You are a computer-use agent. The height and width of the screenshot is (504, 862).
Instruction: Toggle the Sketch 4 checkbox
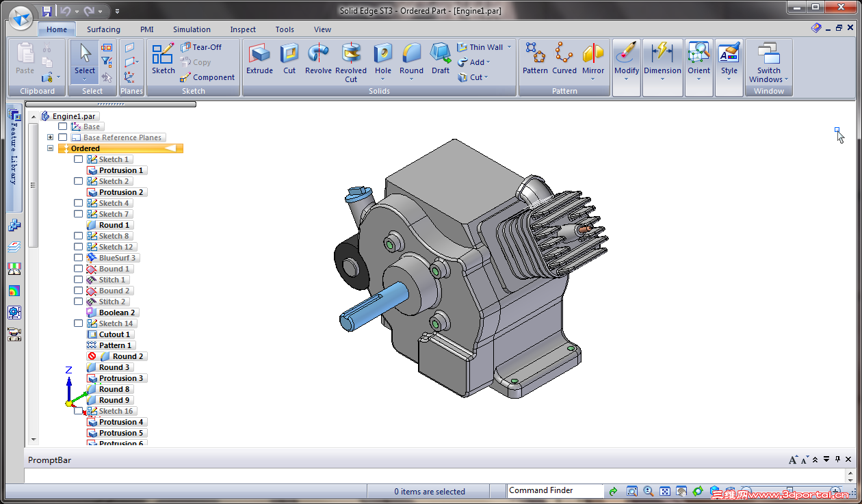(x=78, y=203)
